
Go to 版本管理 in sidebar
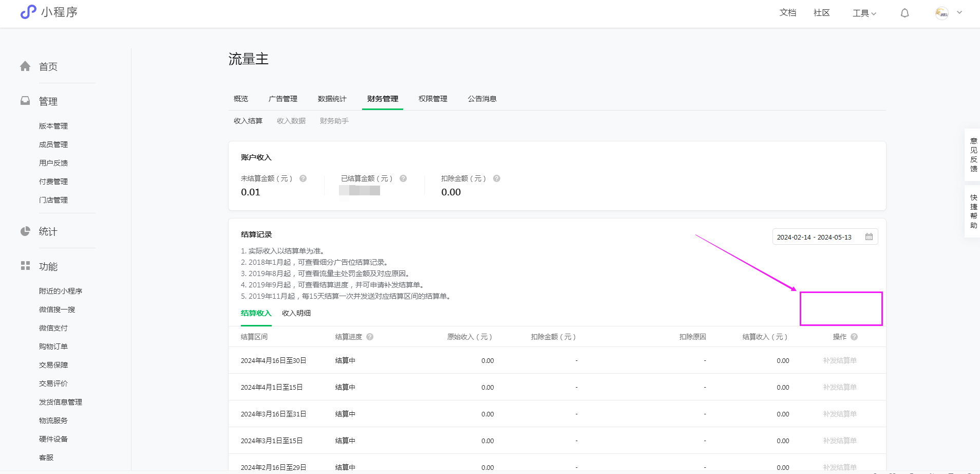click(x=53, y=126)
